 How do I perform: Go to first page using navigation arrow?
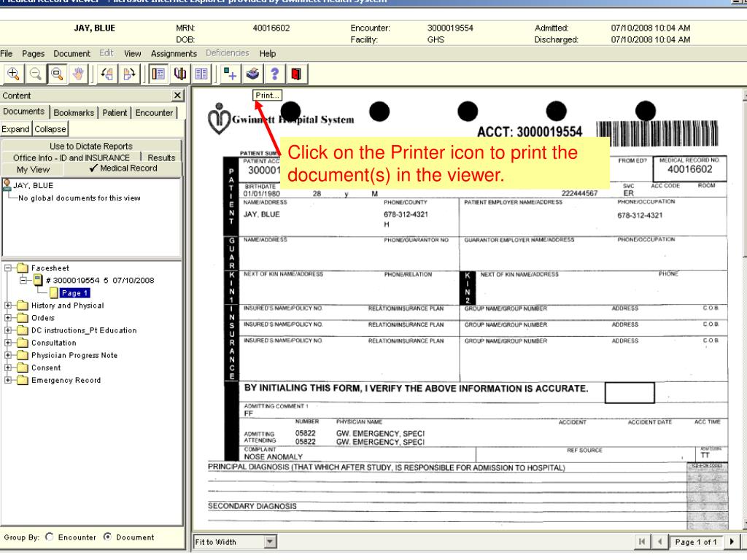642,542
